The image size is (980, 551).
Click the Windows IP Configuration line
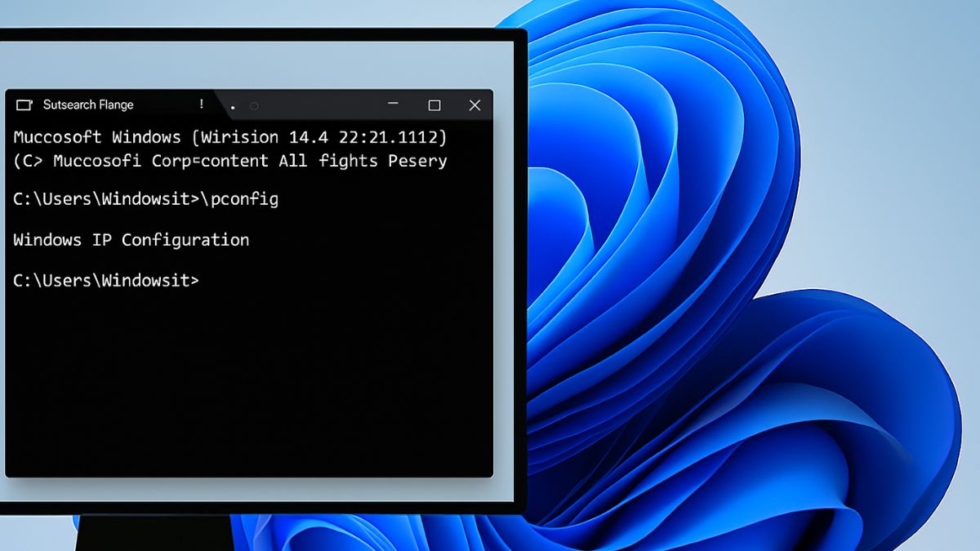click(x=131, y=239)
